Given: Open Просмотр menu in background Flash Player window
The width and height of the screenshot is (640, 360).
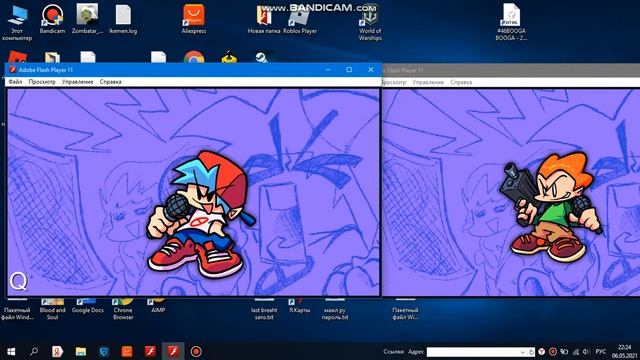Looking at the screenshot, I should (395, 82).
